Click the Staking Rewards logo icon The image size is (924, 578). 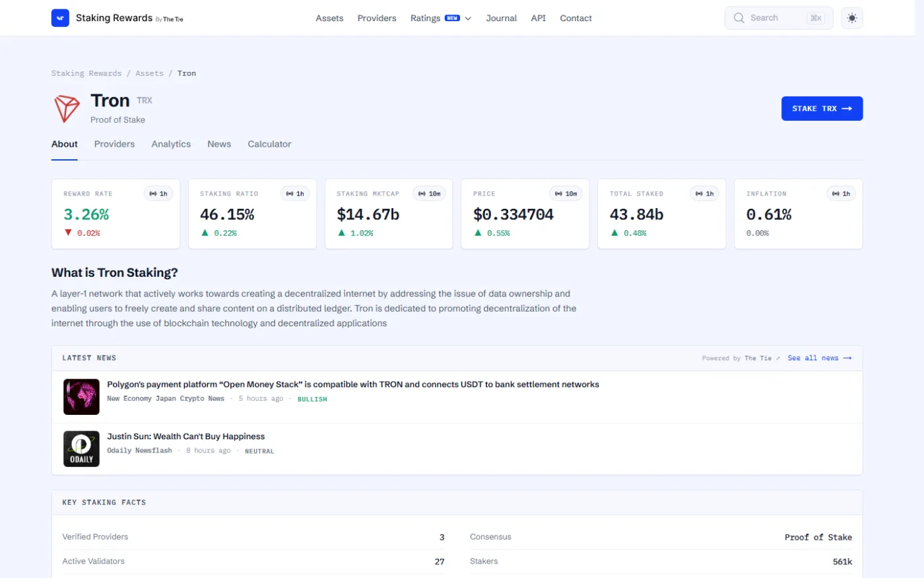[x=60, y=18]
